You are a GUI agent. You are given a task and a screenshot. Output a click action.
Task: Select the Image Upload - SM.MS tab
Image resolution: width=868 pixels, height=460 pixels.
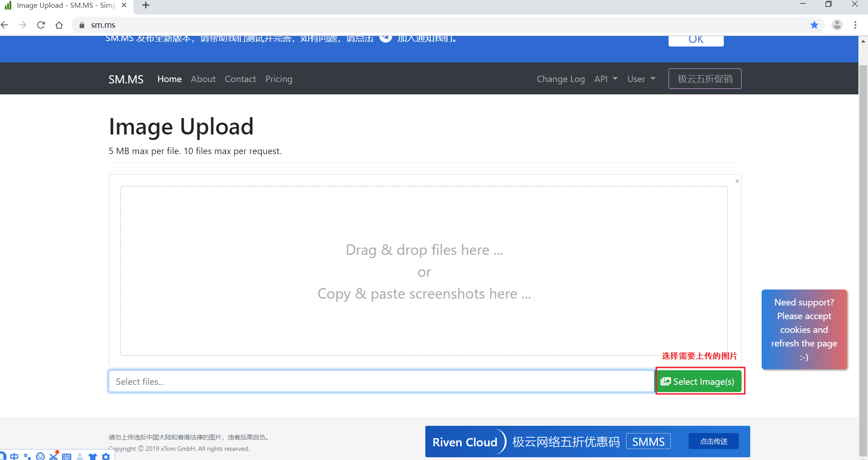click(66, 5)
